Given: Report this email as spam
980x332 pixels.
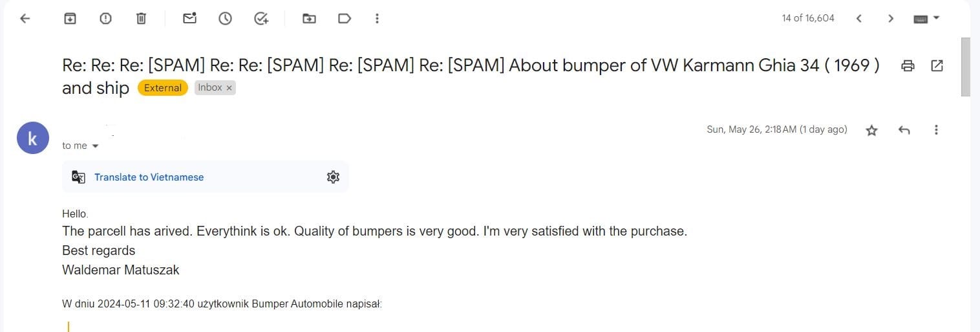Looking at the screenshot, I should 105,19.
